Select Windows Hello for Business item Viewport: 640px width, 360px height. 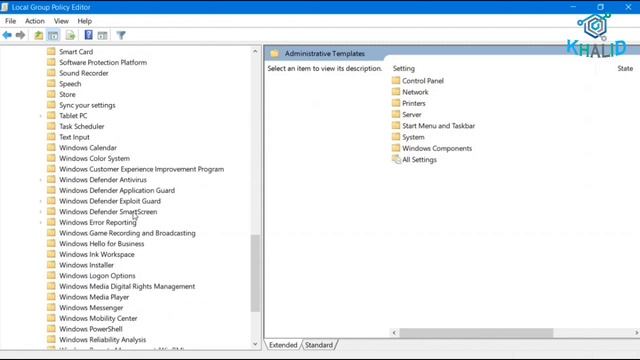click(x=102, y=244)
